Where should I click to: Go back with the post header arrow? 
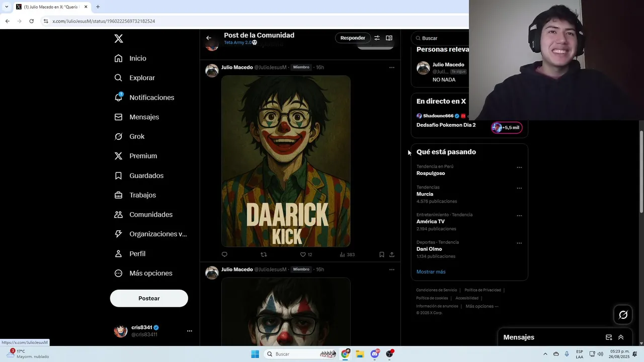coord(209,38)
